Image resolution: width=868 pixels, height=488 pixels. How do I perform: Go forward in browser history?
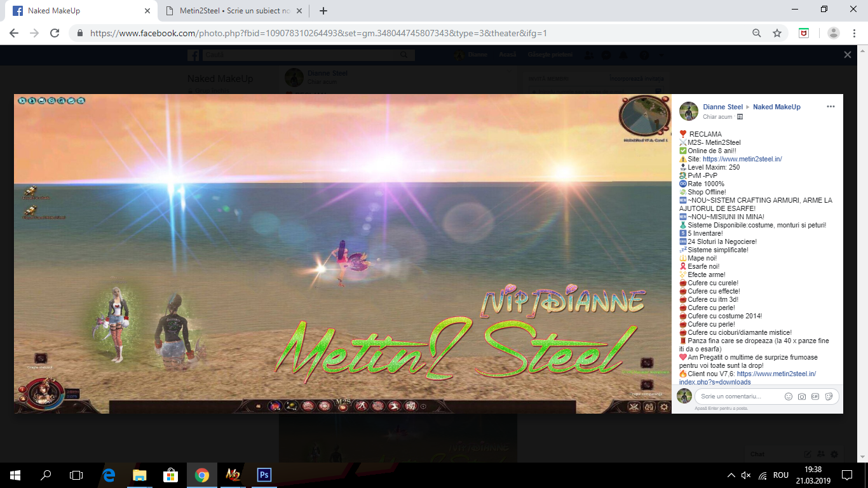34,33
